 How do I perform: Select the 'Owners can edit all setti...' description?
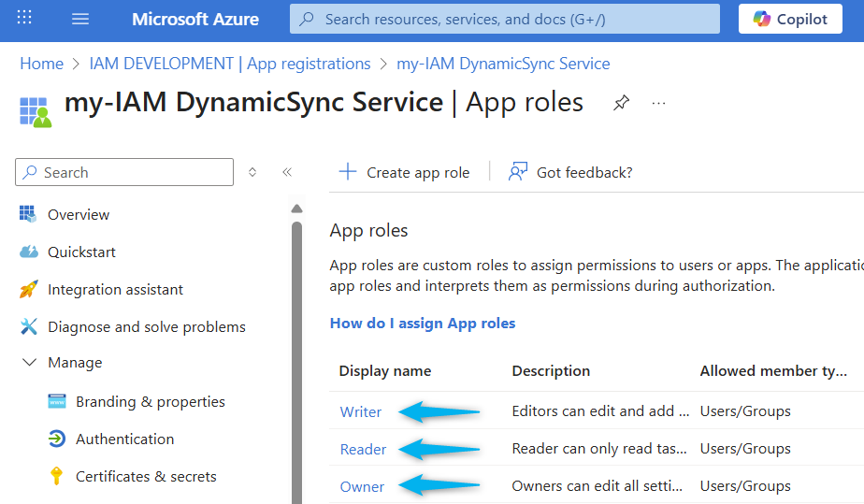tap(598, 486)
